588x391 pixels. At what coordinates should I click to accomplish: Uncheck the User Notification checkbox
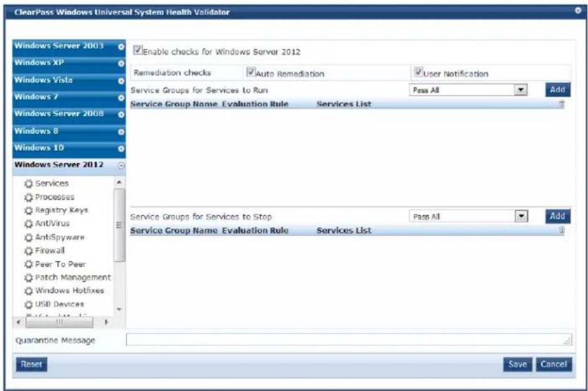click(418, 72)
